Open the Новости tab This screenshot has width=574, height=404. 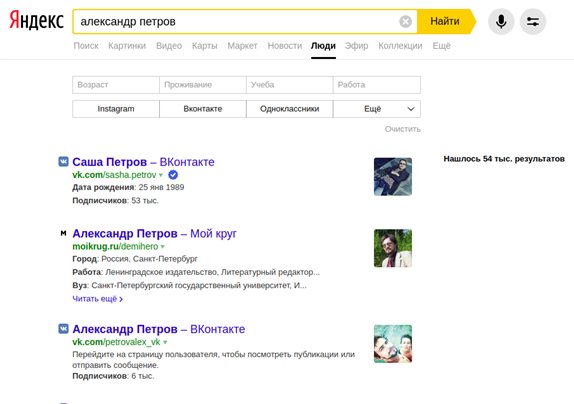pyautogui.click(x=285, y=46)
